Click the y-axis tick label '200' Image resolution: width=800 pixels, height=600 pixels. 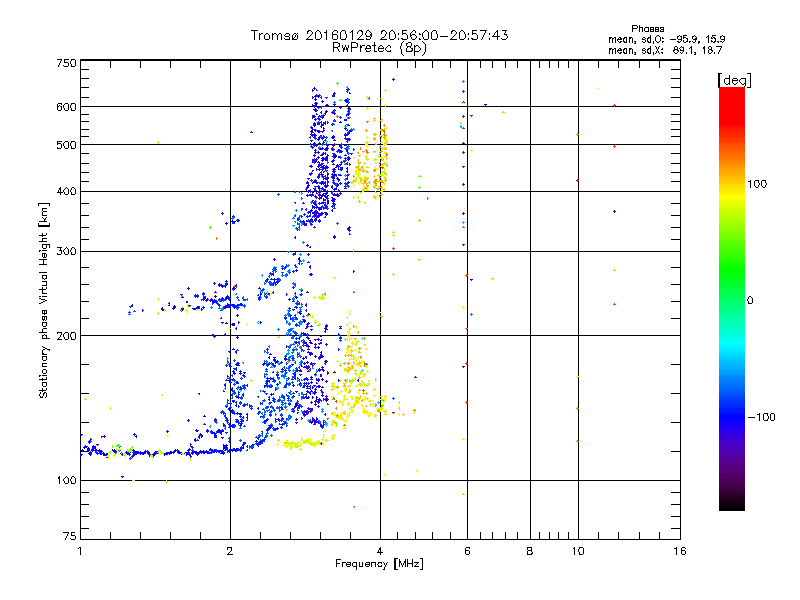coord(67,336)
